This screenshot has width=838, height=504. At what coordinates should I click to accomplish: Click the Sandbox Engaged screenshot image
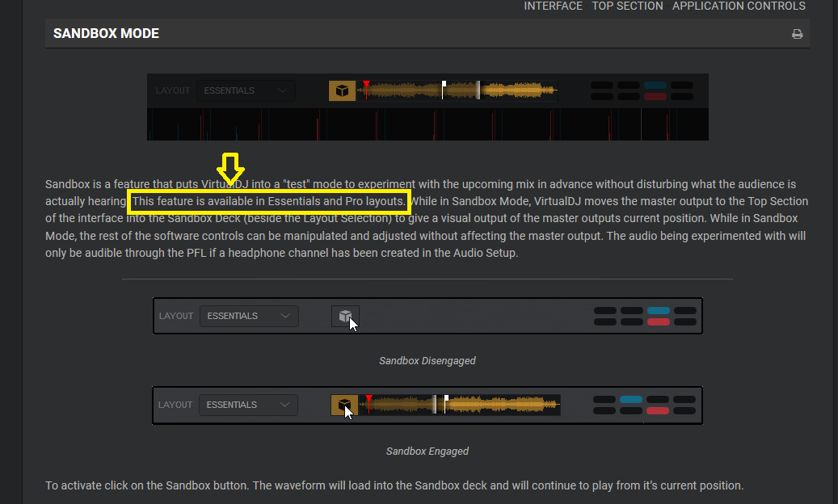427,405
